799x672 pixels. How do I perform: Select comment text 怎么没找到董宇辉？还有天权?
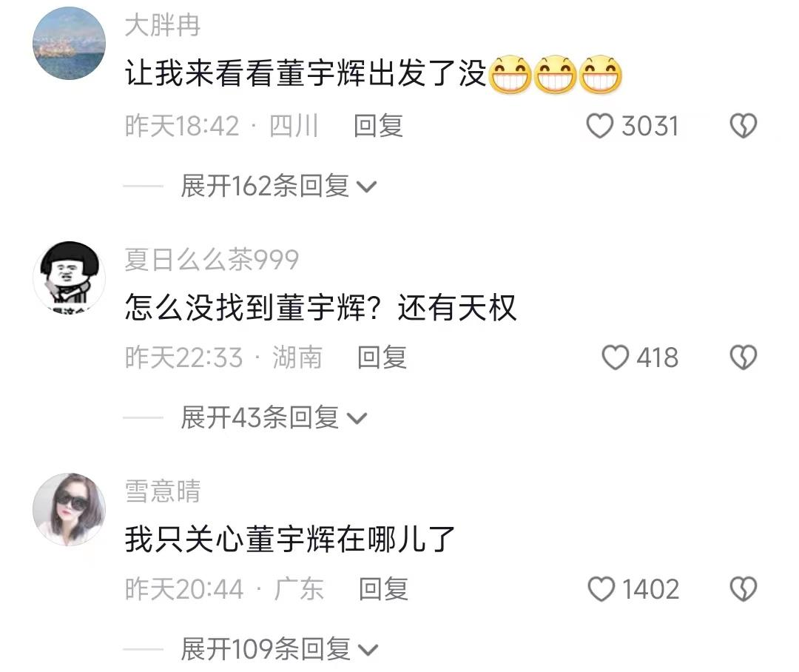(x=321, y=307)
